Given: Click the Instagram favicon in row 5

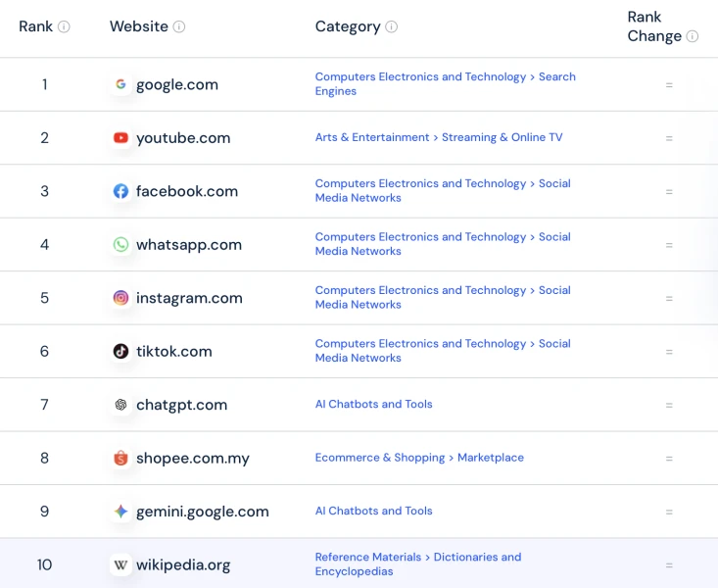Looking at the screenshot, I should click(120, 298).
